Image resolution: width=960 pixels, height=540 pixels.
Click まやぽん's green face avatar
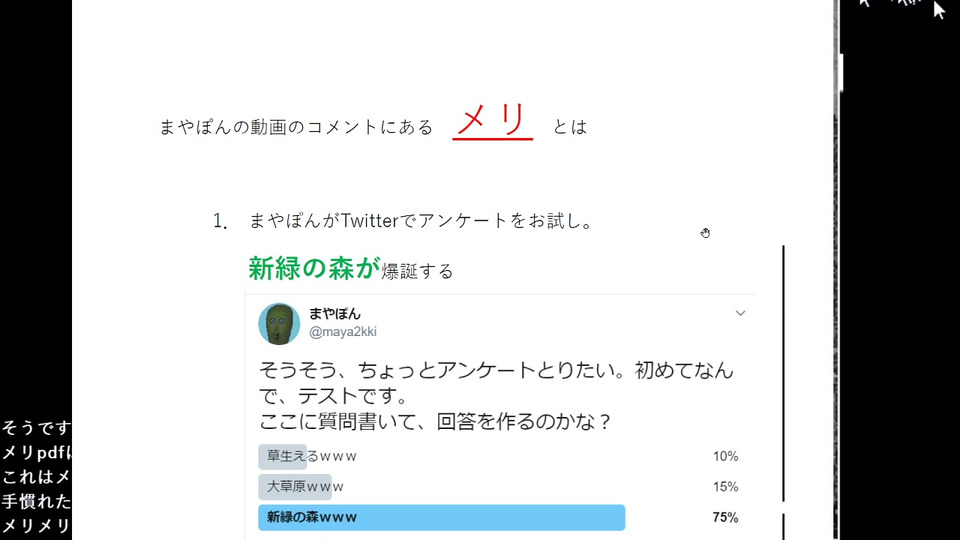click(279, 324)
